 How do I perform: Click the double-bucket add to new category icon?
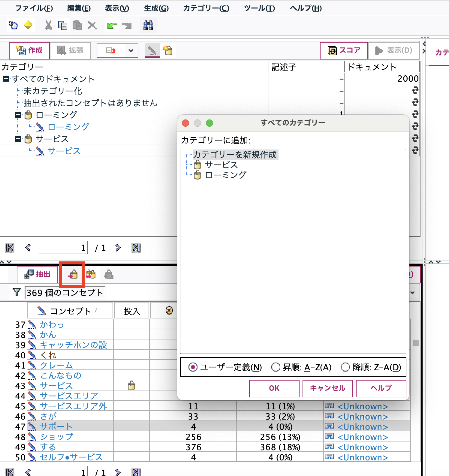[90, 274]
